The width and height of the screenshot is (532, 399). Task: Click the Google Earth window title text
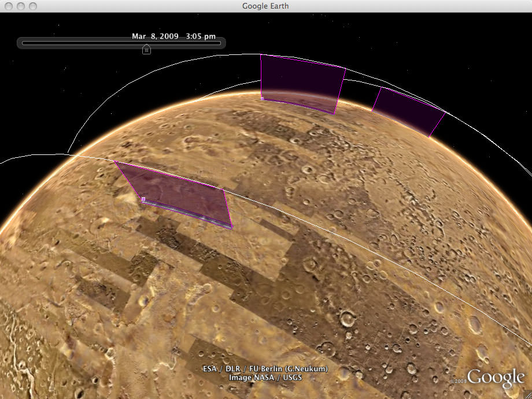coord(265,6)
